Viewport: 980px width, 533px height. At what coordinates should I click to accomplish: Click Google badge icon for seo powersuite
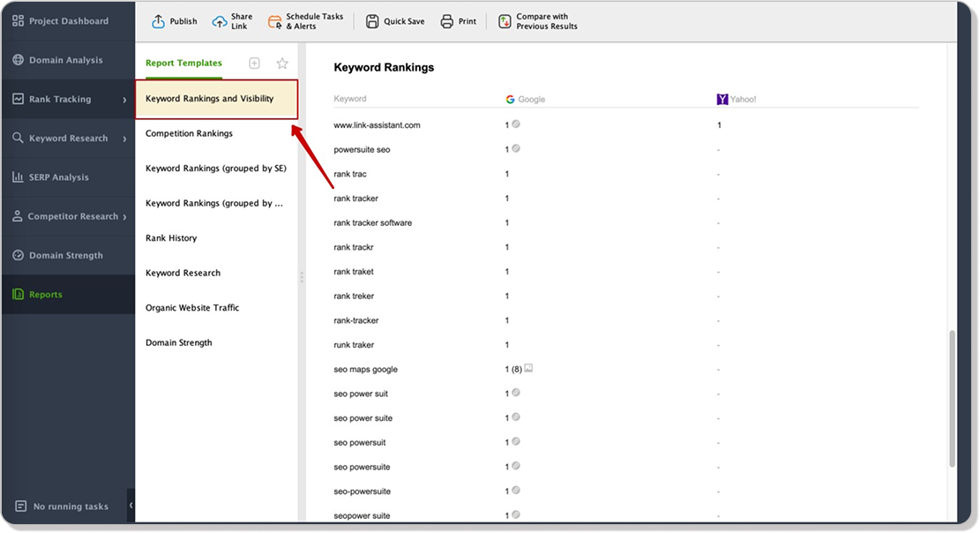[516, 465]
